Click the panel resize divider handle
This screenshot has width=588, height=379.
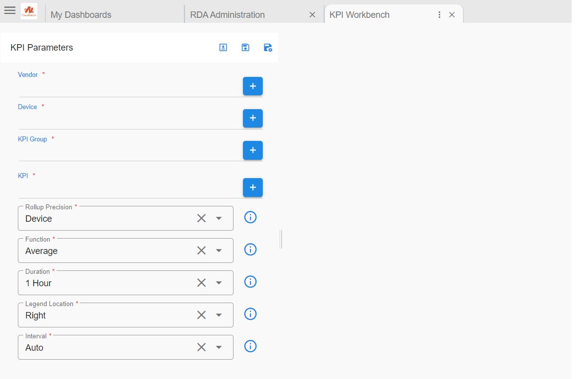(x=281, y=239)
